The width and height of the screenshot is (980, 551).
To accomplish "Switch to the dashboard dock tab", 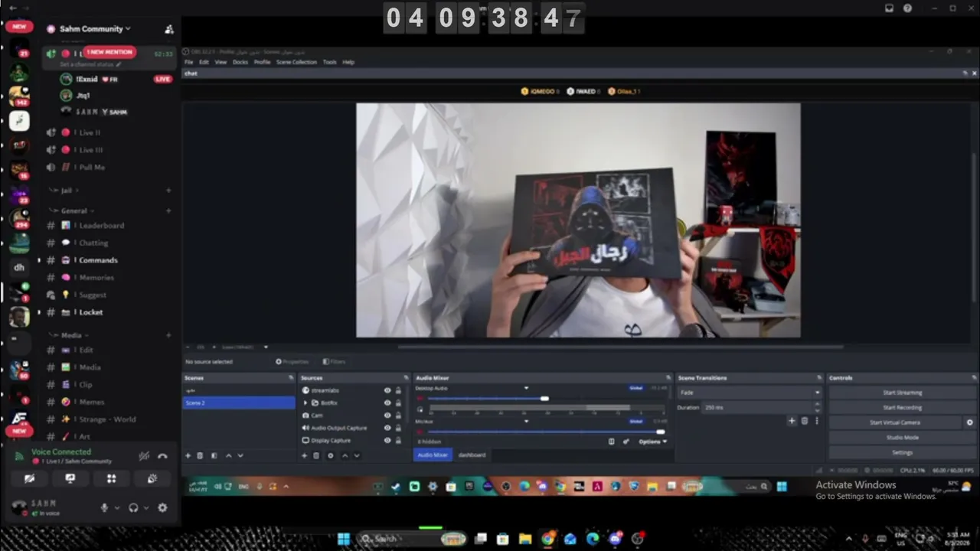I will (472, 455).
